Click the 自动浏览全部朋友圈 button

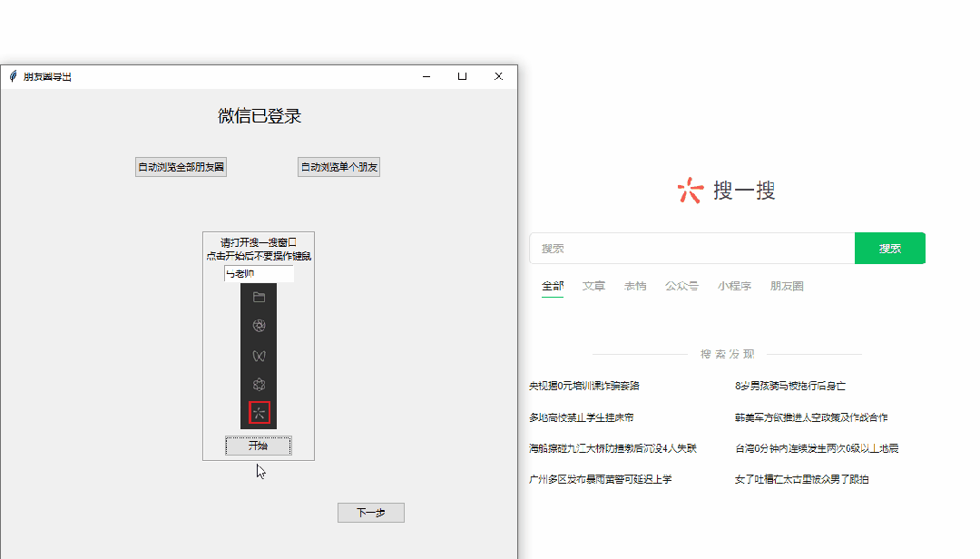coord(181,167)
